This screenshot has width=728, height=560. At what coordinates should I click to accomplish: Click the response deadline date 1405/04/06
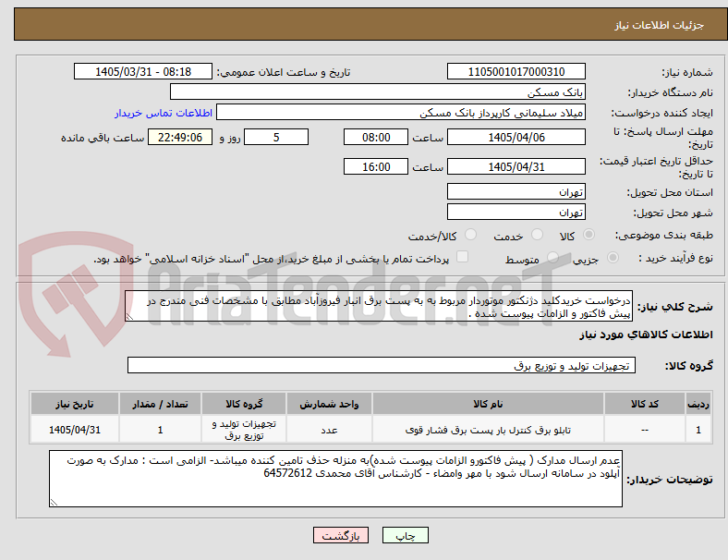coord(516,137)
